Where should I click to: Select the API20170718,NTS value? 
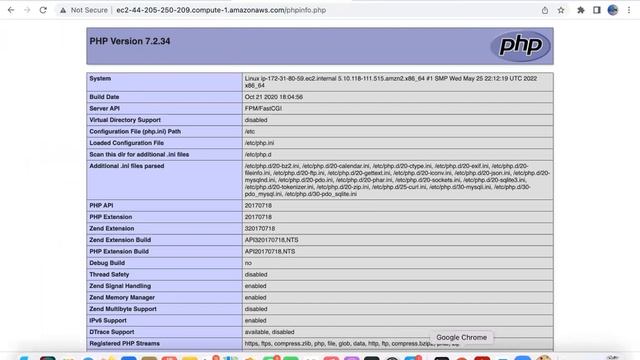pyautogui.click(x=270, y=251)
